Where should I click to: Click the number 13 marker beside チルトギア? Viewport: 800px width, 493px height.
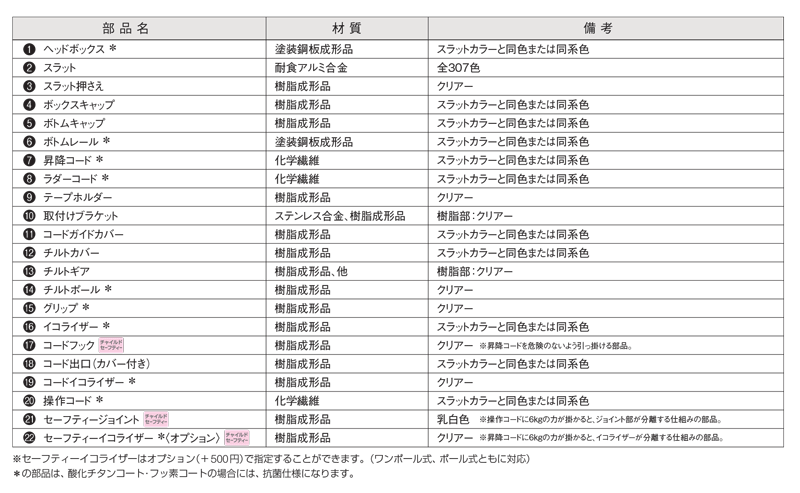(29, 272)
